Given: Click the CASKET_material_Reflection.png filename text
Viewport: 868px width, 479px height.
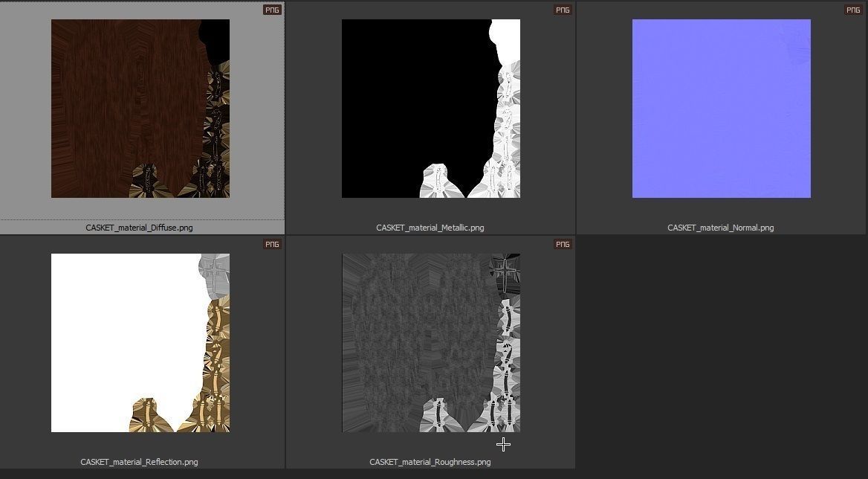Looking at the screenshot, I should (x=139, y=462).
